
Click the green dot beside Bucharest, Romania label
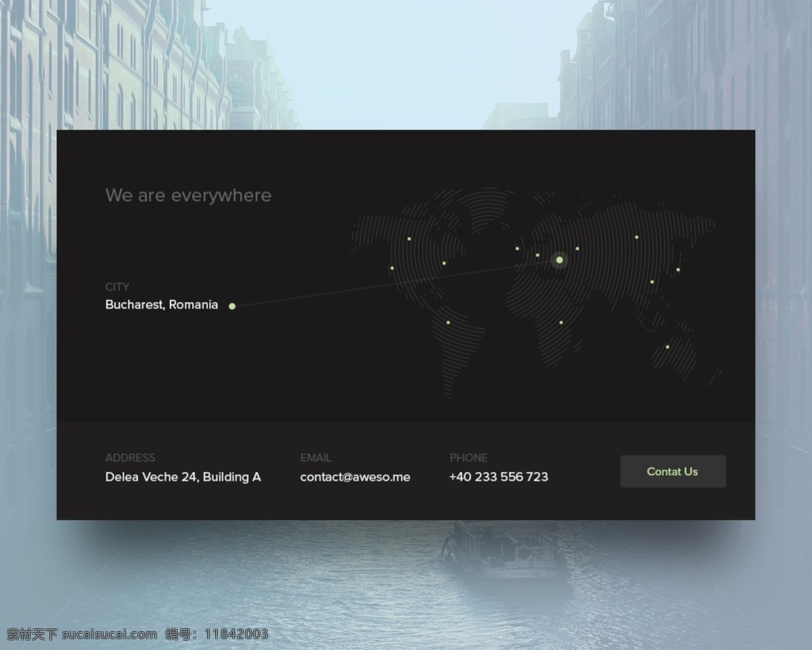(x=232, y=306)
